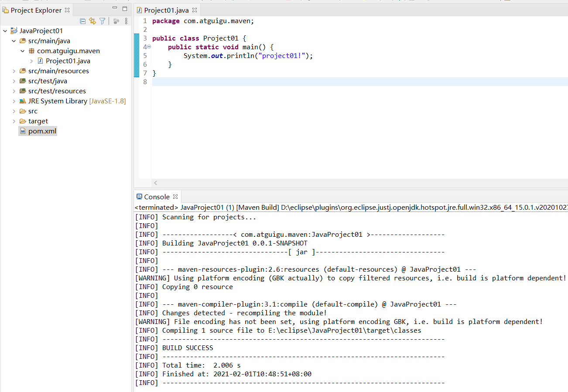Close the Project01.java editor tab

click(195, 10)
